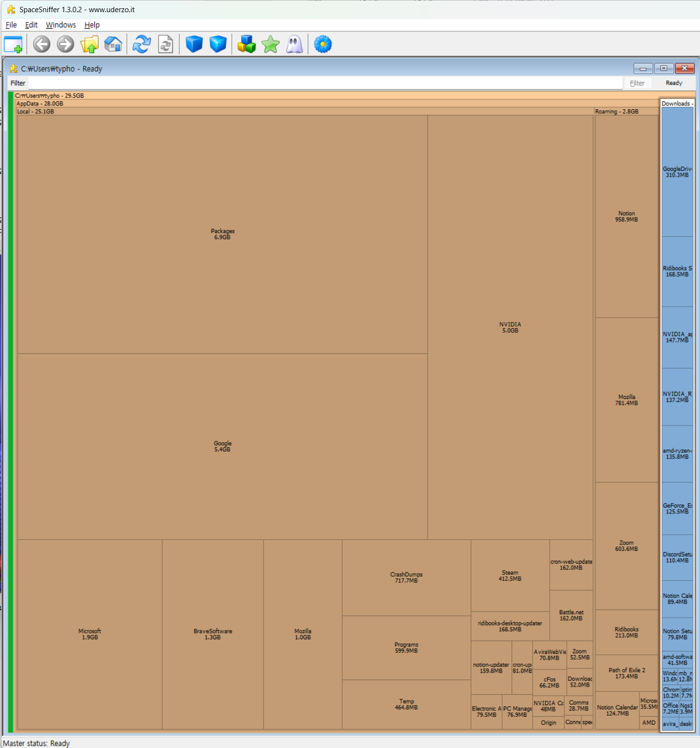
Task: Click the Filter text input field
Action: click(x=325, y=83)
